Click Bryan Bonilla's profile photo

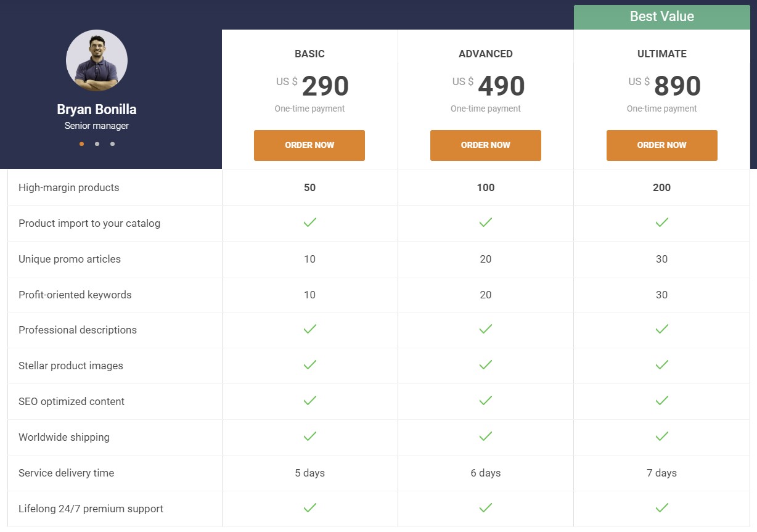(x=97, y=60)
